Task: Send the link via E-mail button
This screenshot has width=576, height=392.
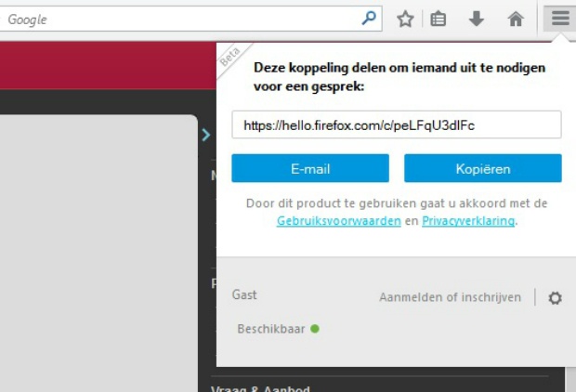Action: (310, 168)
